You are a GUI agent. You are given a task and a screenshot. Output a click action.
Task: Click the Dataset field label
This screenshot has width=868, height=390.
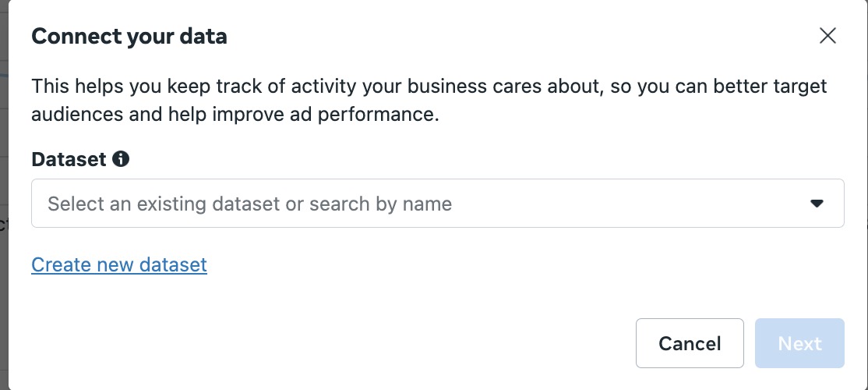point(69,160)
